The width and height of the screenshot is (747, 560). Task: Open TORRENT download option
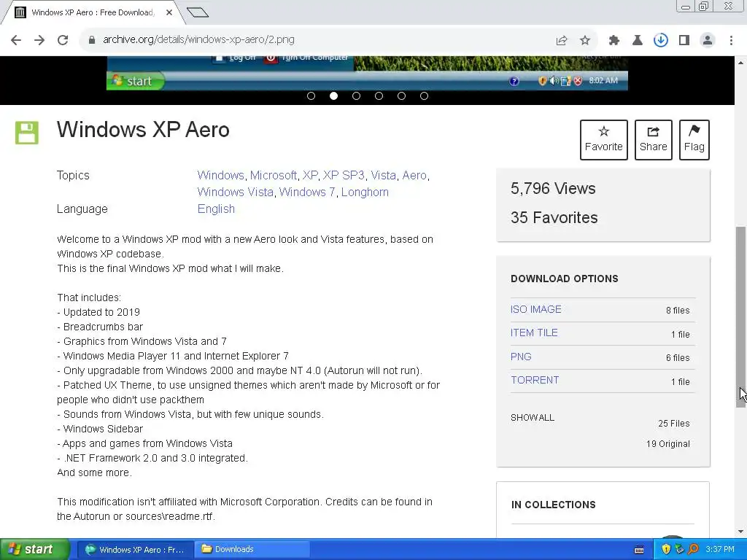point(535,380)
